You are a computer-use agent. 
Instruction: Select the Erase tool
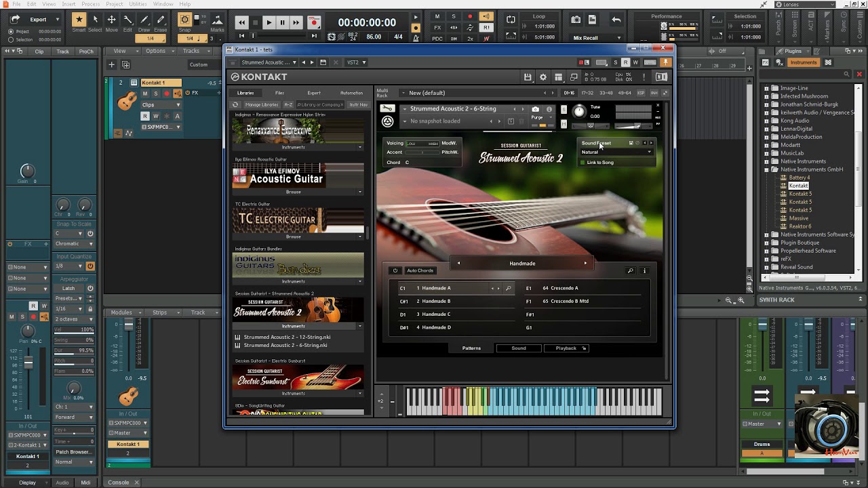tap(161, 20)
